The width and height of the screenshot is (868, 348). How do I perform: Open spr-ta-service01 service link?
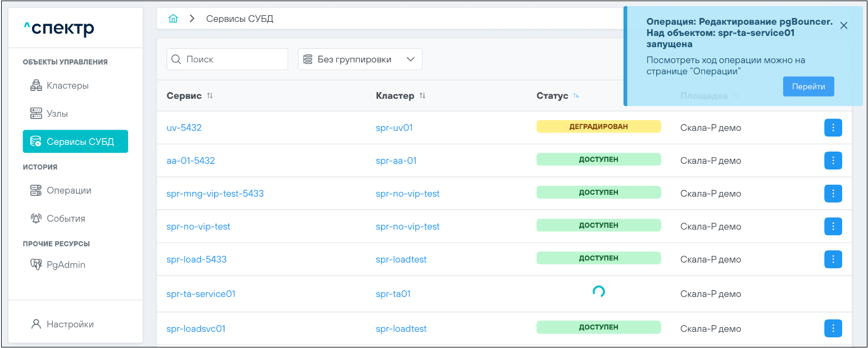[201, 294]
